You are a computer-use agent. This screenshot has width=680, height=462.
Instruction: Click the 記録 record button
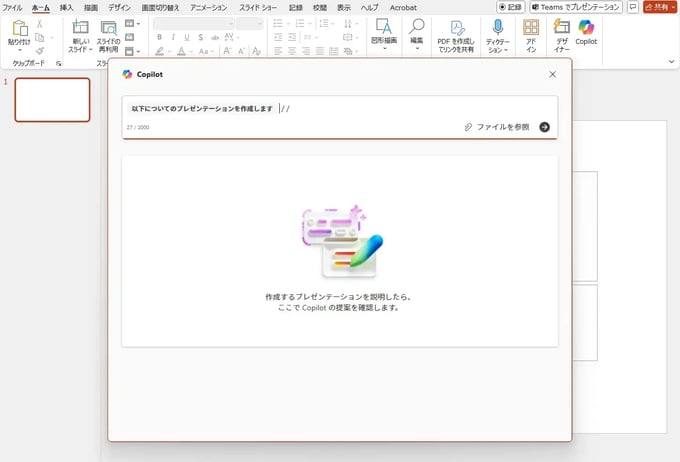point(511,7)
